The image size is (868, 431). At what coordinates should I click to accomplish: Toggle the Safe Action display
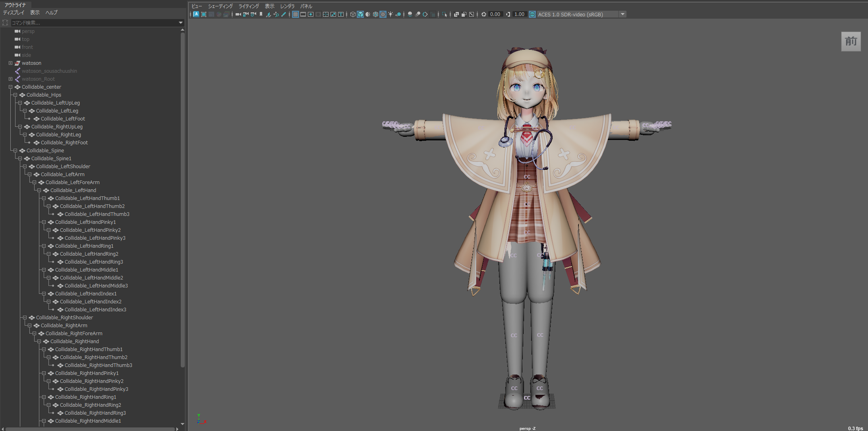(x=333, y=14)
